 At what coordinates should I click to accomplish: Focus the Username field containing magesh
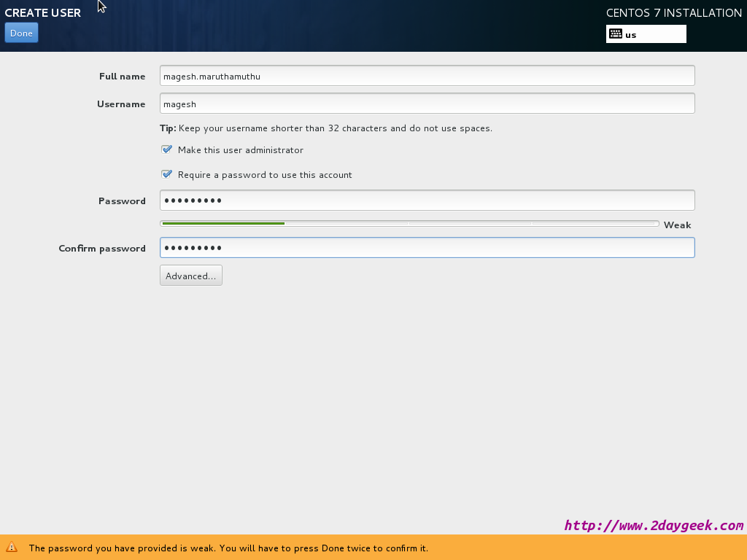tap(427, 104)
